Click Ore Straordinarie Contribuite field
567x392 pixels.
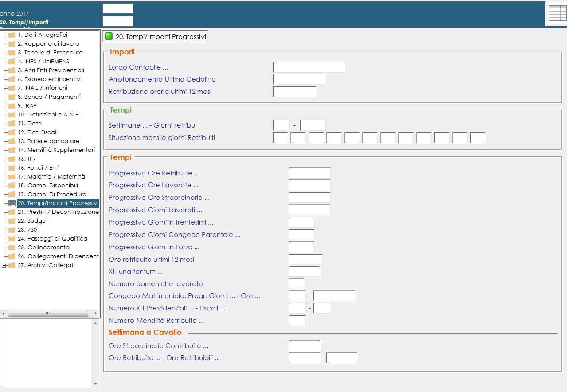pyautogui.click(x=304, y=346)
